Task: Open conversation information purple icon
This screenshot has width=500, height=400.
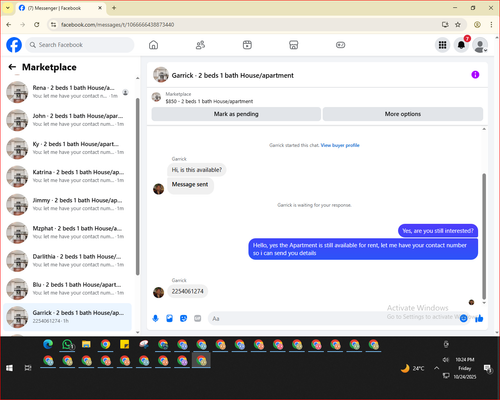Action: (475, 75)
